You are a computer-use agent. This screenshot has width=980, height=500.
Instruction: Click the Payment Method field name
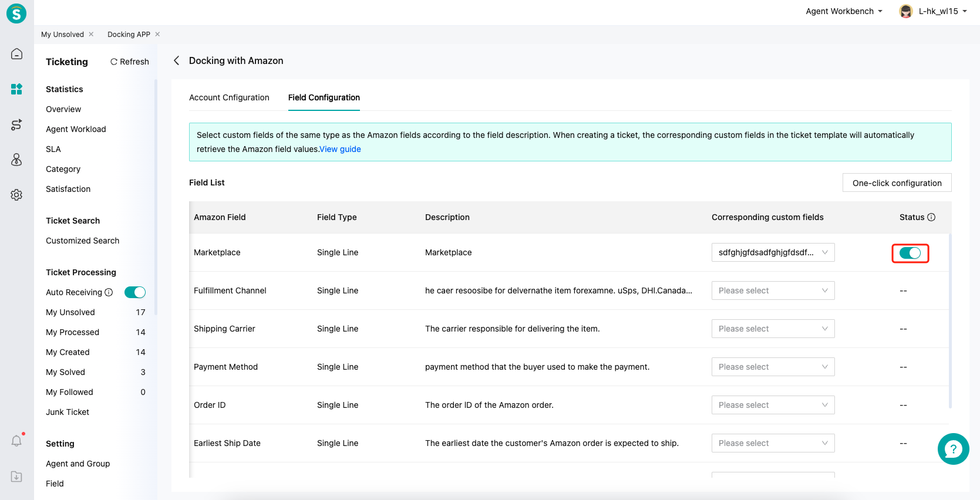pos(225,367)
